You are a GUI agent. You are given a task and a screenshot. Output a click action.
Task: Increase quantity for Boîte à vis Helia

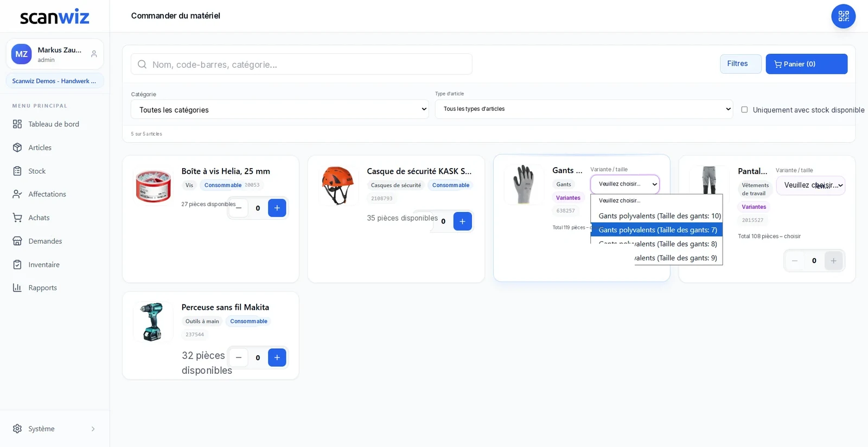point(277,208)
